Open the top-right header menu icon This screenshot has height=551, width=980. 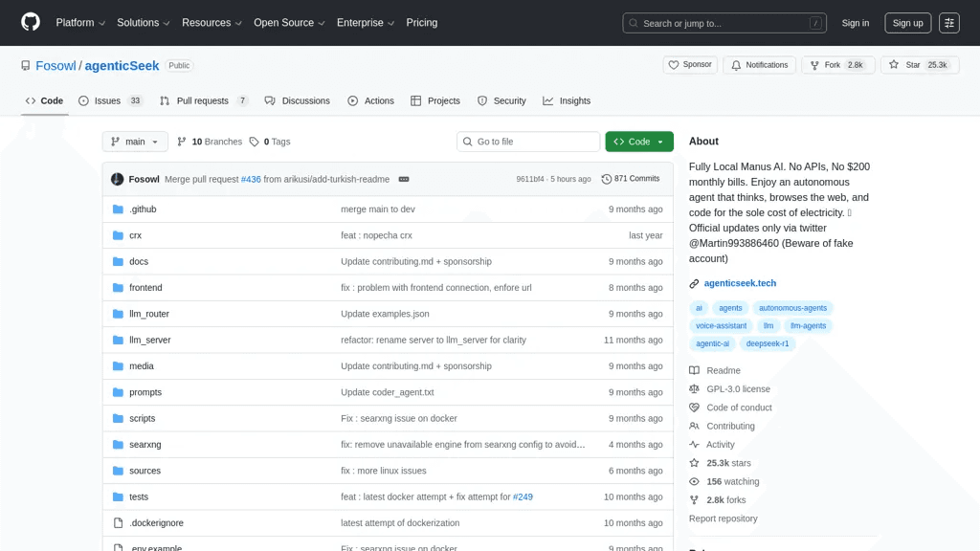[948, 23]
